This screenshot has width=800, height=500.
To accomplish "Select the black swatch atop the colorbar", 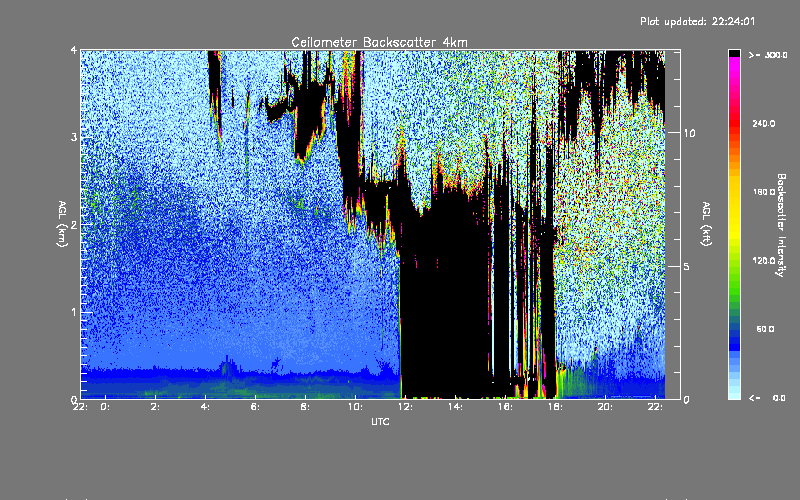I will click(734, 53).
